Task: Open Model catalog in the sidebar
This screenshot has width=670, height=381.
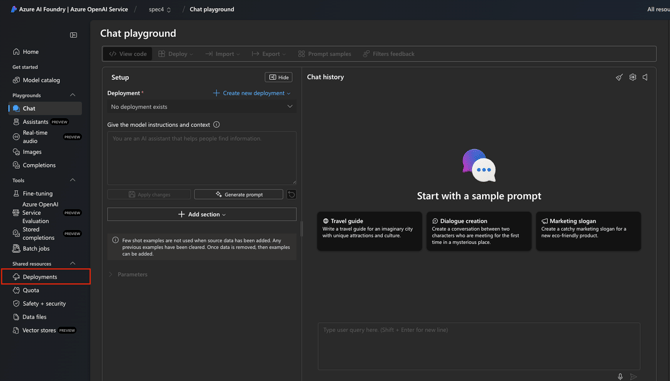Action: pos(37,80)
